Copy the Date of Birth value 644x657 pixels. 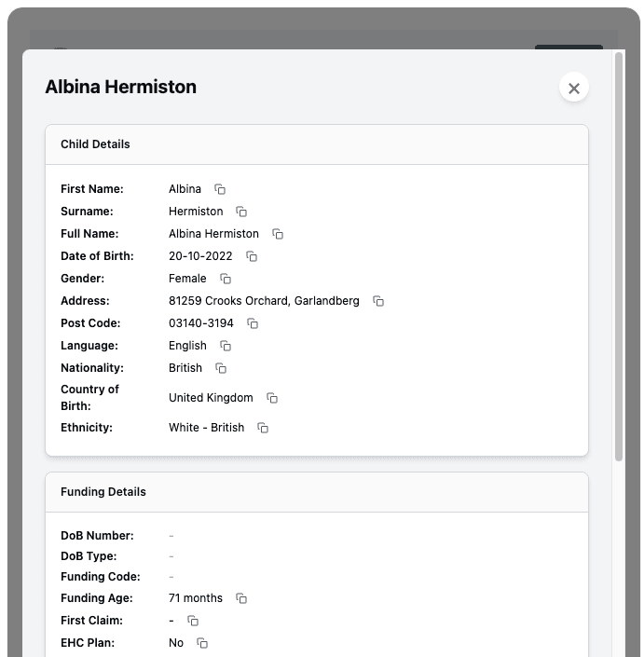coord(252,256)
